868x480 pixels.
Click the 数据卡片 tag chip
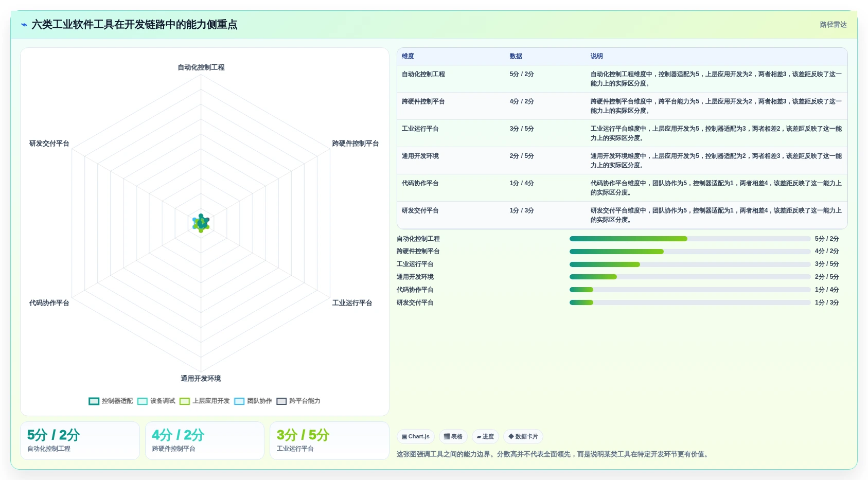coord(523,436)
